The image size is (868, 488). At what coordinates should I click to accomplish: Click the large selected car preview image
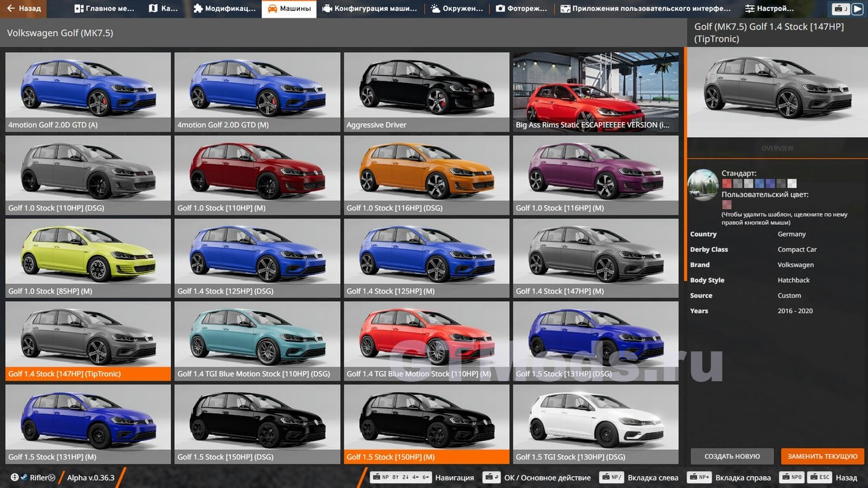778,93
